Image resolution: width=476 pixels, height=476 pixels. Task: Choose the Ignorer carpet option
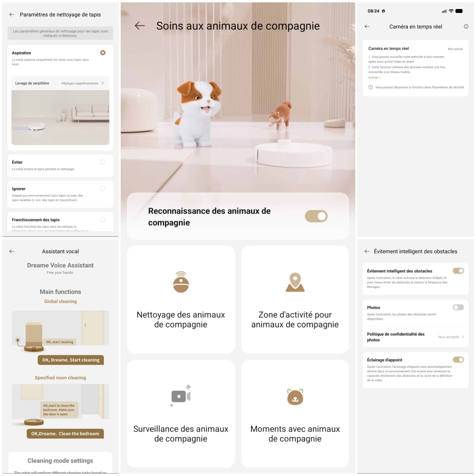(x=103, y=188)
